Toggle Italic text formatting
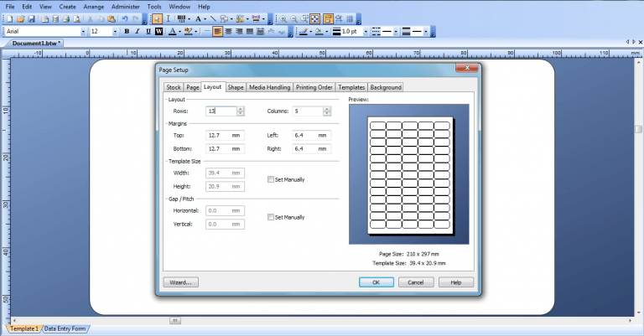This screenshot has width=644, height=336. click(138, 32)
